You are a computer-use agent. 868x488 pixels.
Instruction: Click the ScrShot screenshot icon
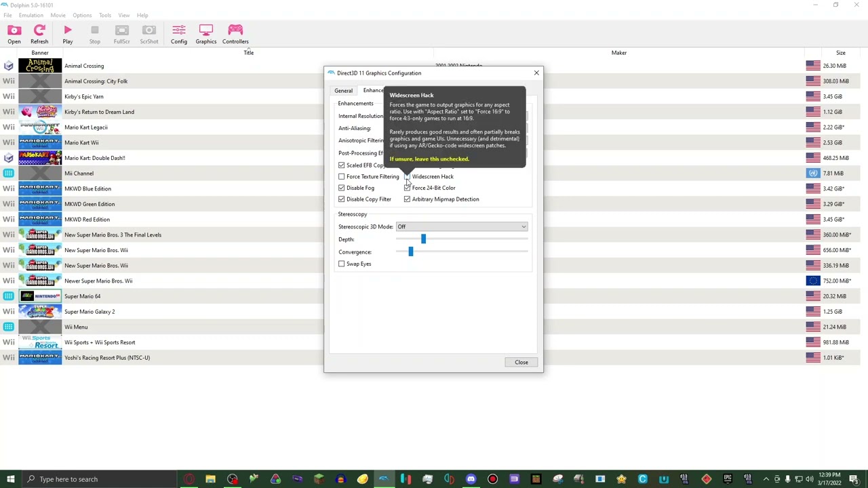(149, 34)
